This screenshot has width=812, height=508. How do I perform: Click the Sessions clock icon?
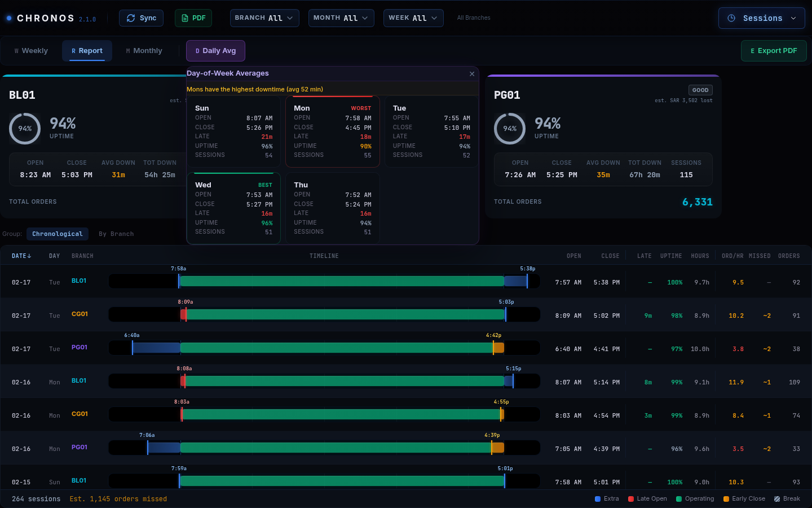coord(731,18)
